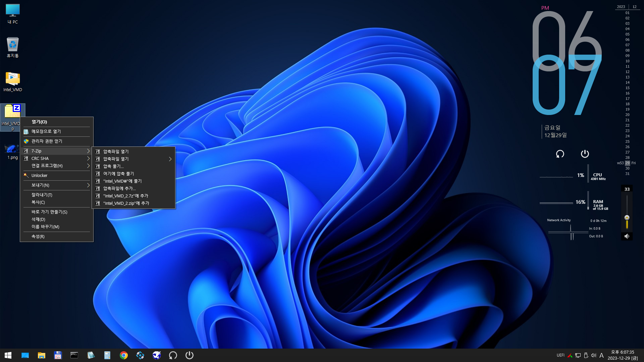The width and height of the screenshot is (644, 362).
Task: Select "Intel_VMD_2.zip"에 추가 entry
Action: [x=133, y=203]
